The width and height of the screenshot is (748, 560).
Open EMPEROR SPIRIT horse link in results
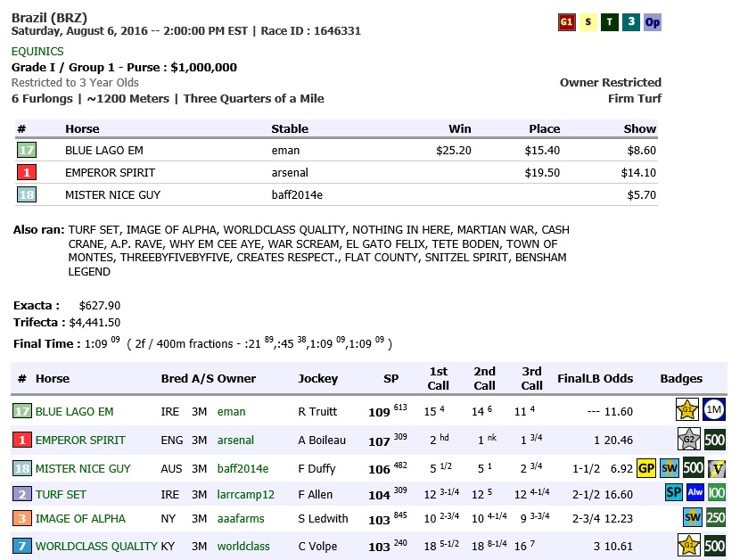tap(80, 440)
